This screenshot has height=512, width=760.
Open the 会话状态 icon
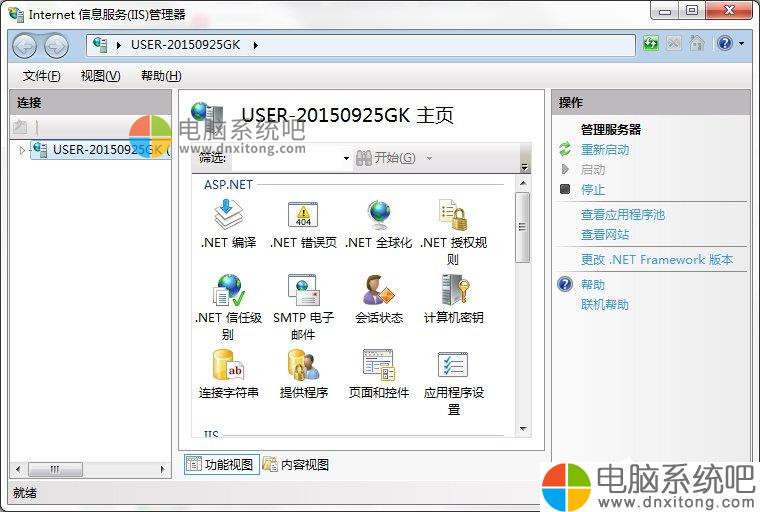(x=379, y=289)
